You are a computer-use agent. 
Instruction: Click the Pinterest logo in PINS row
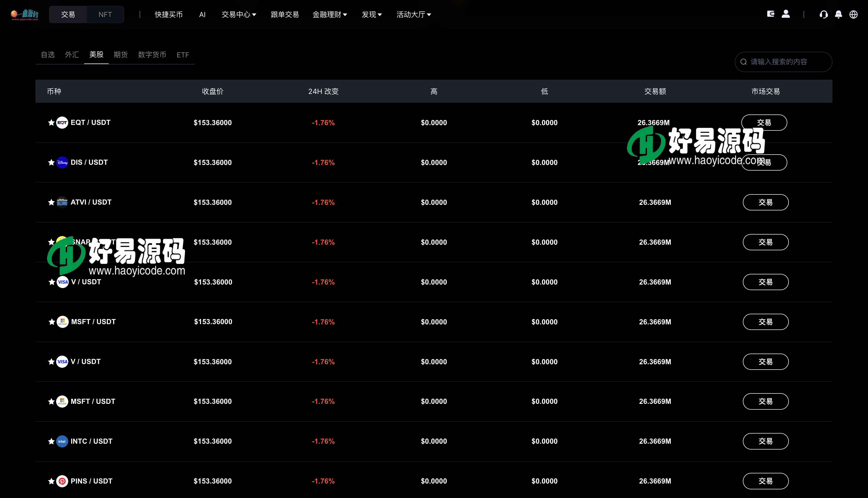(62, 481)
